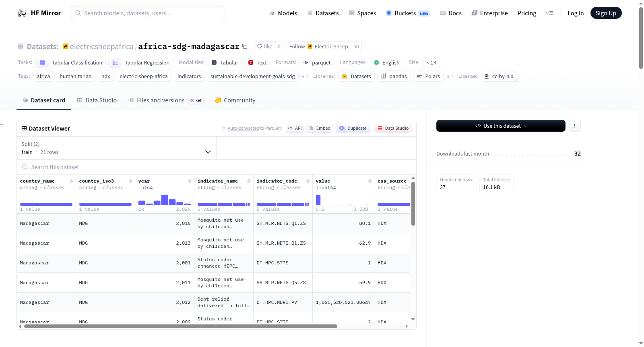Click the Polars library tag
The image size is (644, 347).
tap(428, 76)
